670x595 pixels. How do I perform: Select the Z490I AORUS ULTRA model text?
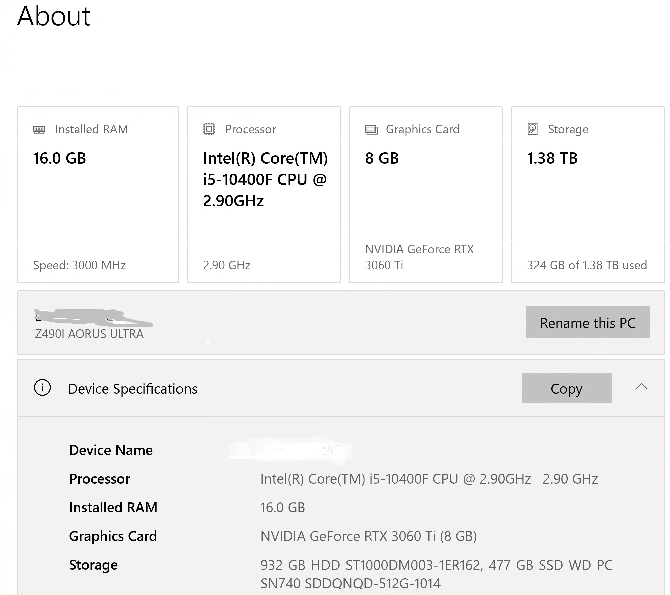pos(89,333)
